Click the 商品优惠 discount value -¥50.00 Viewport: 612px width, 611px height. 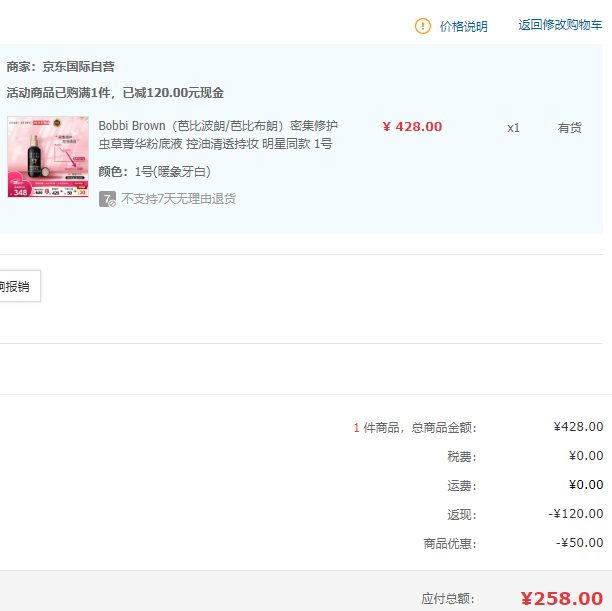[x=580, y=543]
